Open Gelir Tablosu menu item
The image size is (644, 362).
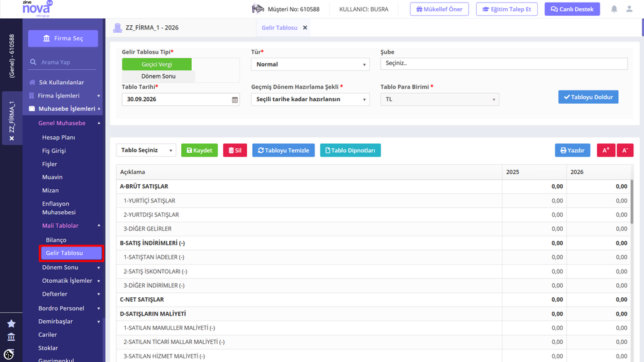click(72, 253)
